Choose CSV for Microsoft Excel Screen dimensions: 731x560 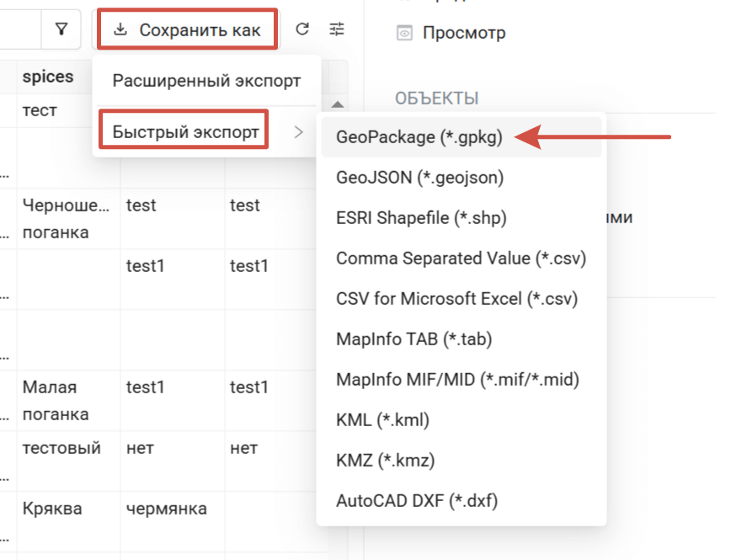coord(457,299)
